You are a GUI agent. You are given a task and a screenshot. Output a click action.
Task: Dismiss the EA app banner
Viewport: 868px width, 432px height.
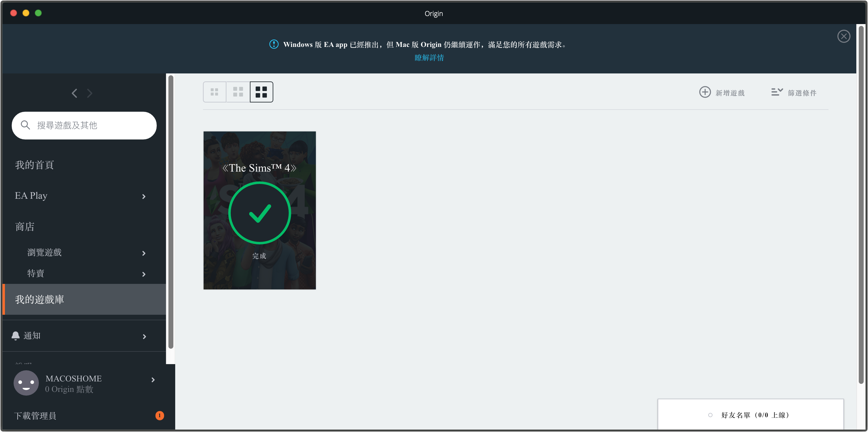click(844, 36)
